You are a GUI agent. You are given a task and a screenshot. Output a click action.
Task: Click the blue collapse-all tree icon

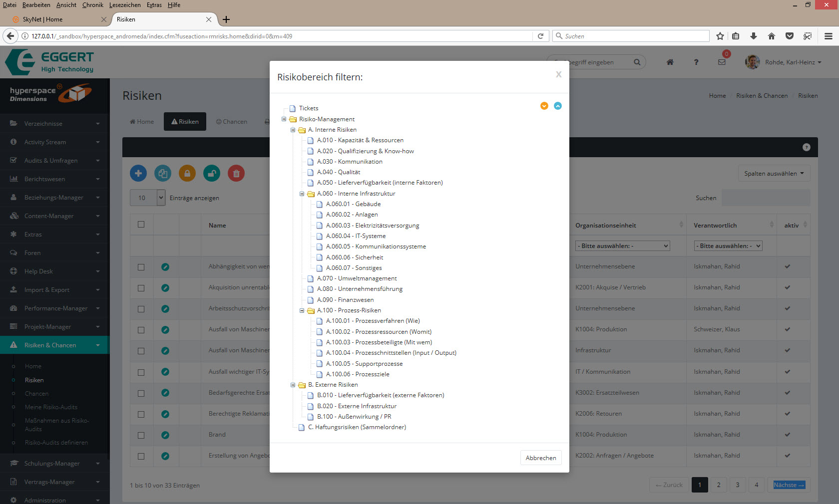[x=558, y=106]
